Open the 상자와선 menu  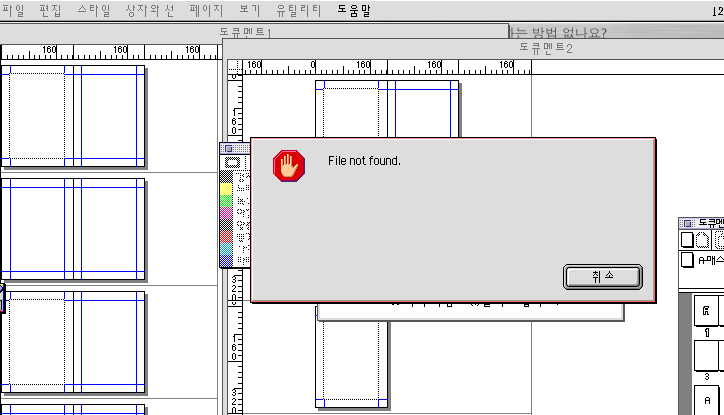[149, 9]
